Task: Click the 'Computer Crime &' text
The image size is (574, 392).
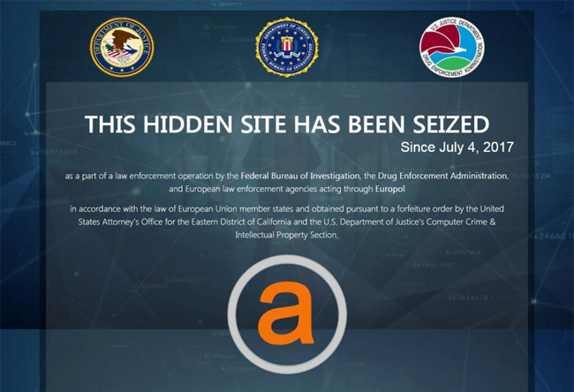Action: [x=461, y=222]
